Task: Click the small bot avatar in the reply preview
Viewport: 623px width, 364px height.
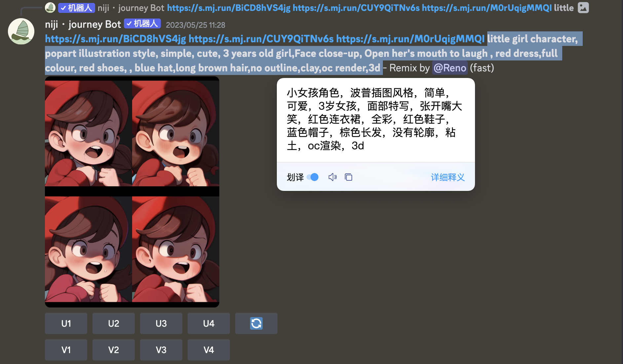Action: (x=50, y=8)
